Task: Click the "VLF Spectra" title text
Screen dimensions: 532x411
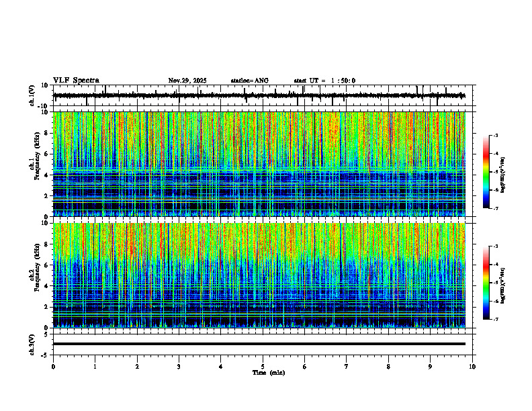Action: (76, 81)
